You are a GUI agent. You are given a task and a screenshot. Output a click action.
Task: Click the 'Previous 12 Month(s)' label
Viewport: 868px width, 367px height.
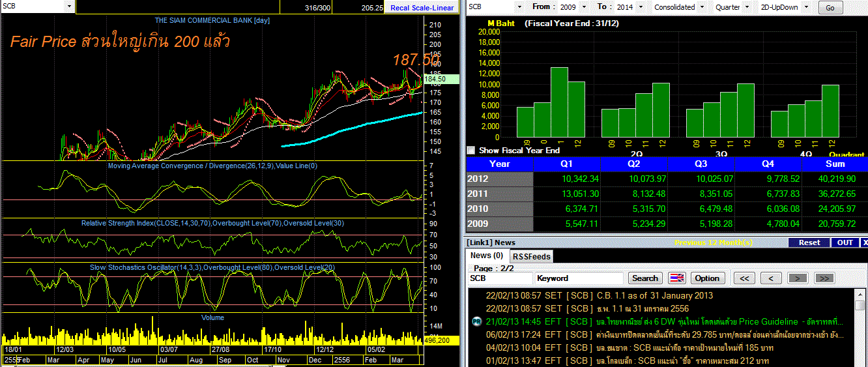714,242
